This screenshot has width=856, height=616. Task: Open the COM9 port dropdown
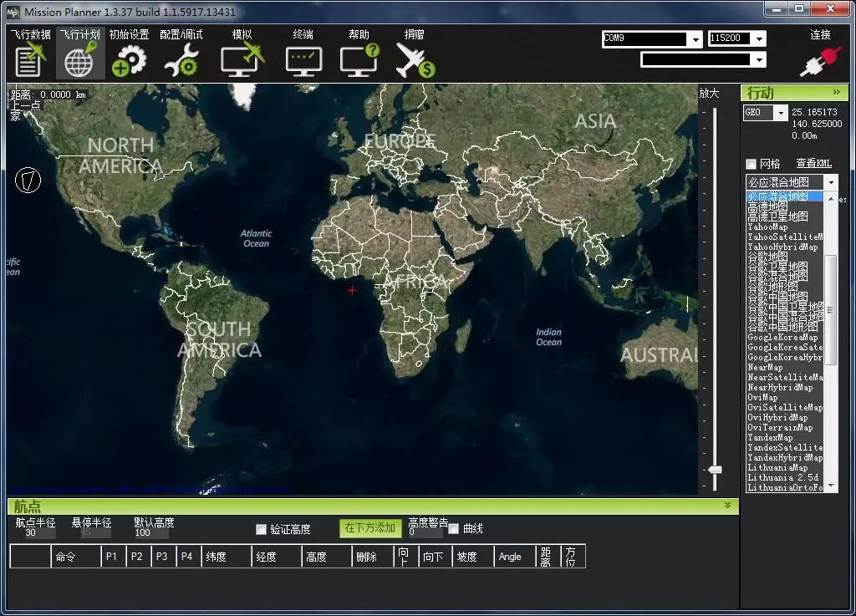click(695, 38)
